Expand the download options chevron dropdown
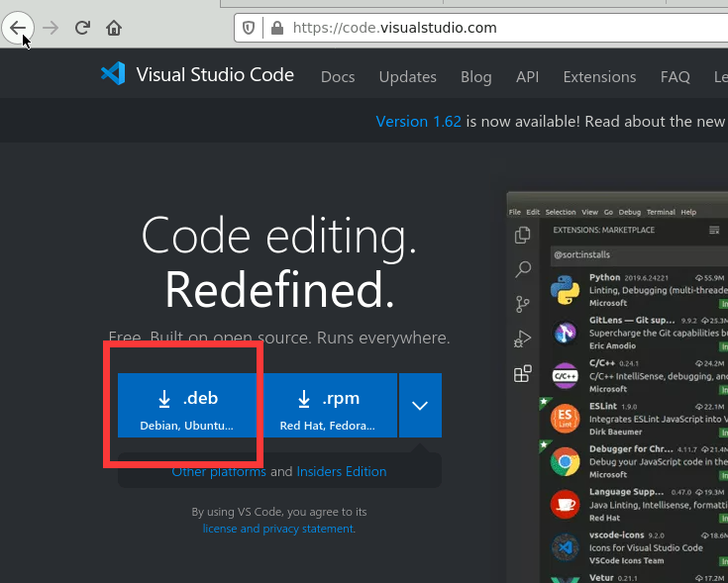728x583 pixels. (420, 406)
